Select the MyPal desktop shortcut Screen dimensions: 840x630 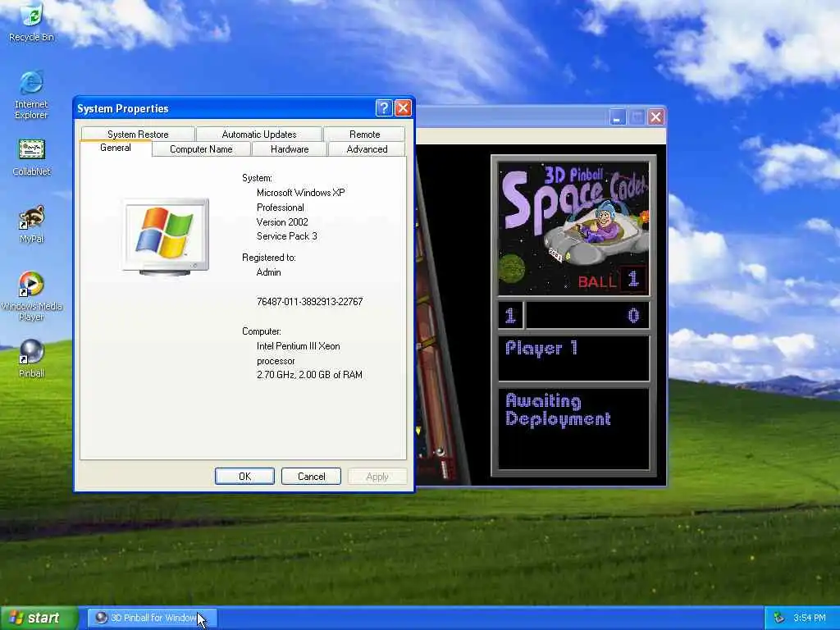click(x=31, y=224)
